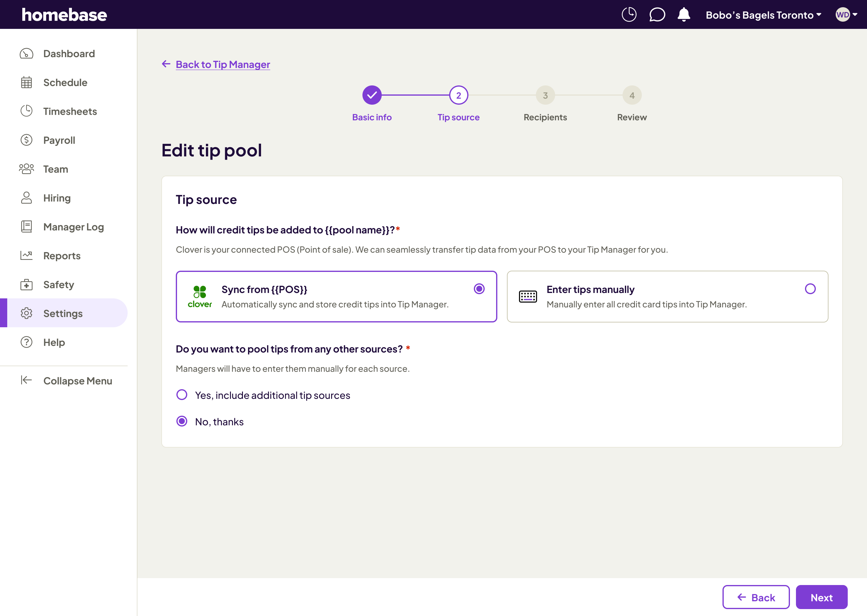Image resolution: width=867 pixels, height=616 pixels.
Task: Open Reports in the sidebar menu
Action: [62, 256]
